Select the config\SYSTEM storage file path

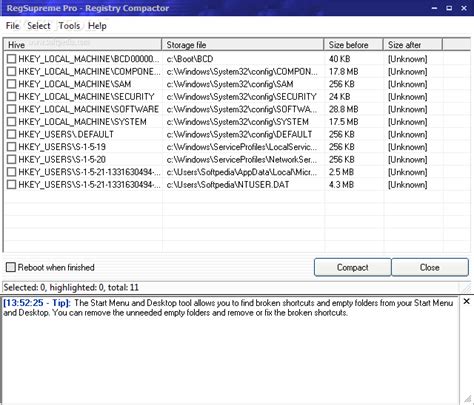click(x=238, y=122)
